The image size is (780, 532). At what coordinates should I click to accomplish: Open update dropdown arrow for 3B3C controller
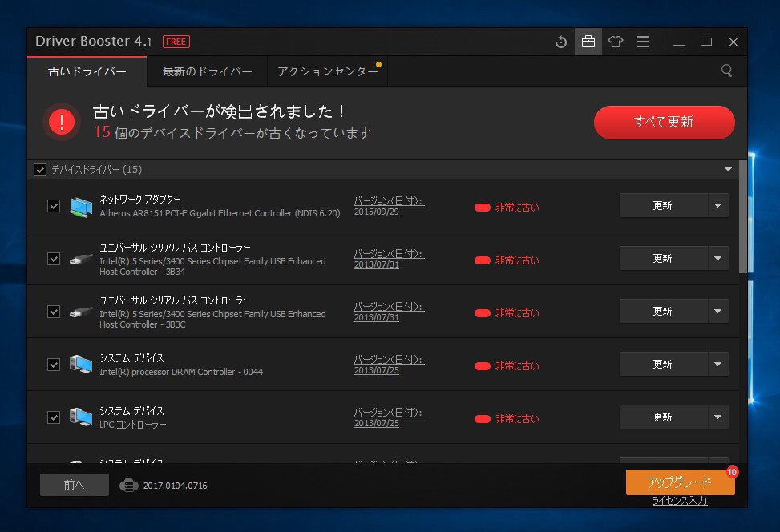coord(717,311)
